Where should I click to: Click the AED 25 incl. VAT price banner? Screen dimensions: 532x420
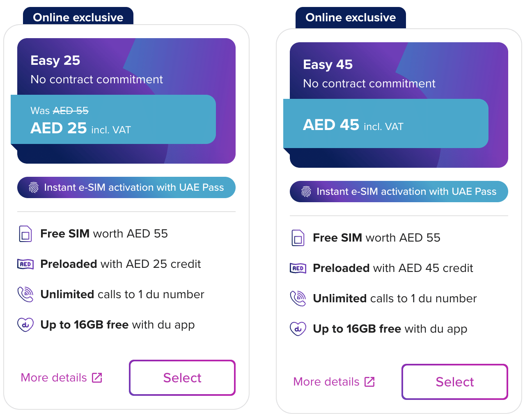click(113, 120)
